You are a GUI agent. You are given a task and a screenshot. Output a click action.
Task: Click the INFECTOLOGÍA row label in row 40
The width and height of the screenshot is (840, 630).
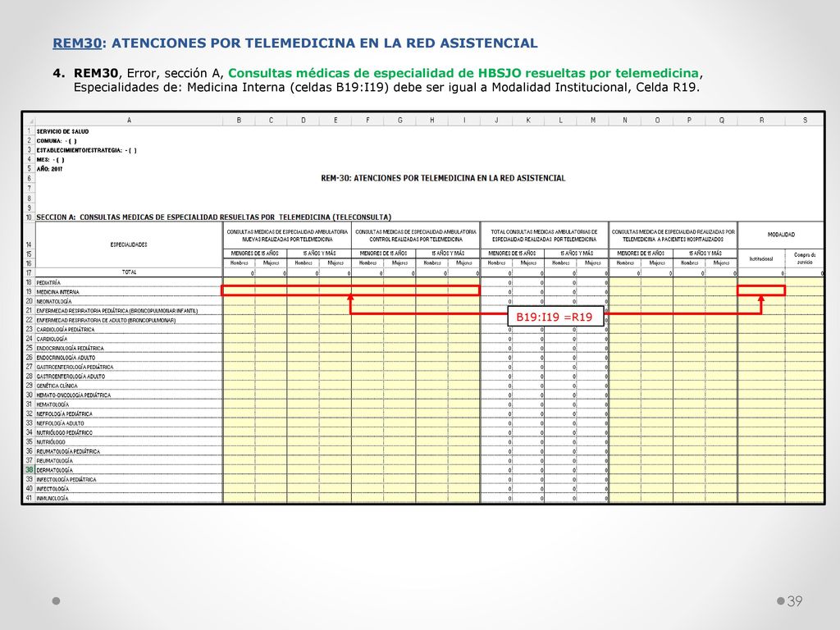click(x=52, y=489)
